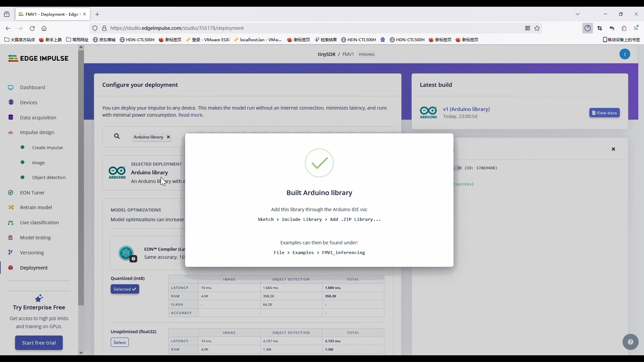The width and height of the screenshot is (644, 362).
Task: Open Retrain model page
Action: [36, 207]
